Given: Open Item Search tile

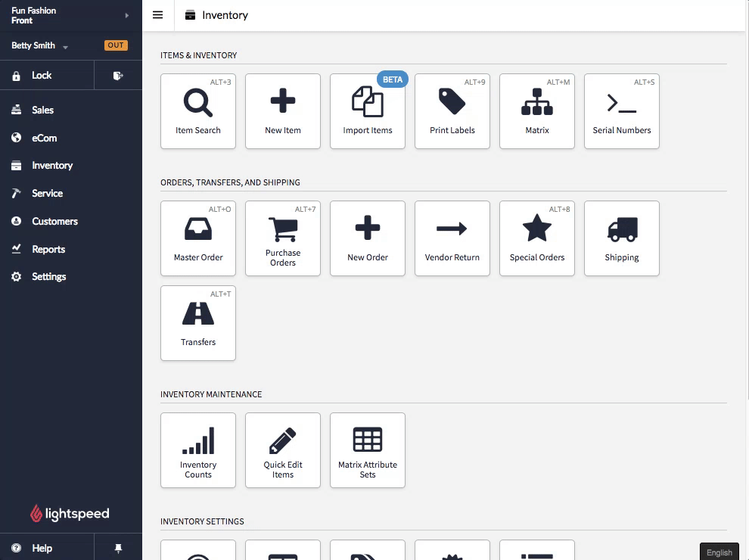Looking at the screenshot, I should click(x=198, y=110).
